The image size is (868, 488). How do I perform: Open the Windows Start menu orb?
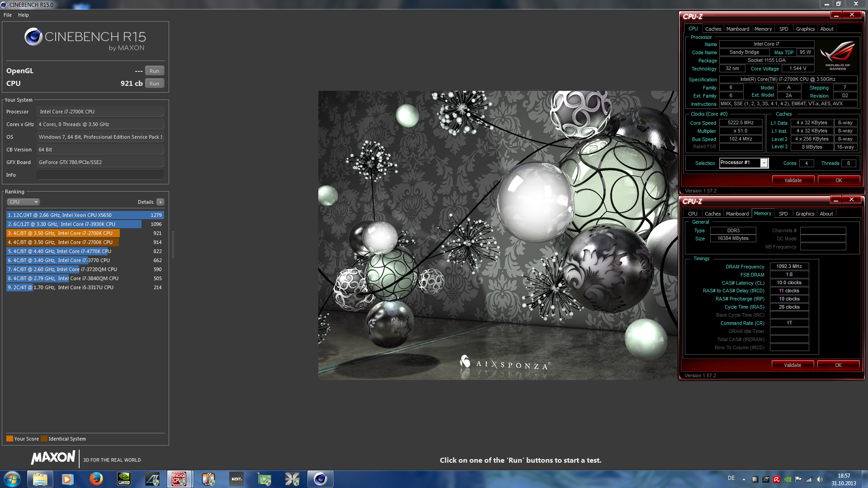point(12,479)
